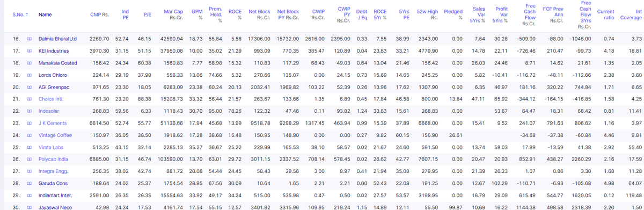The image size is (644, 210).
Task: Sort table by CMP Rs. column
Action: tap(99, 15)
